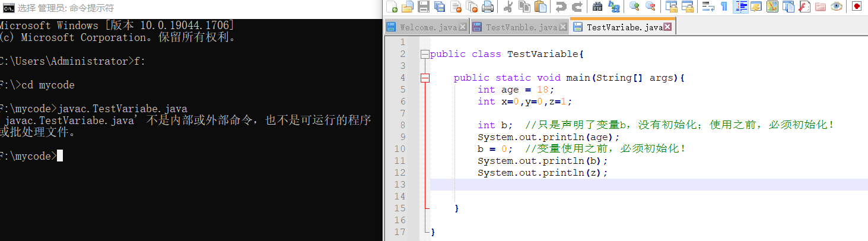Click the comment after 'int b;'
Viewport: 868px width, 241px height.
(680, 125)
